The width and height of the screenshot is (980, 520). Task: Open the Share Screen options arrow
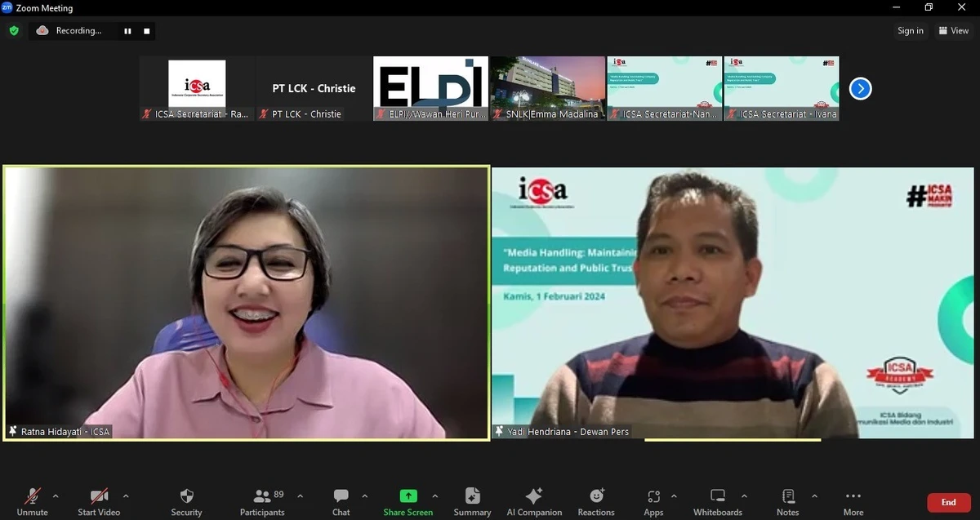435,496
